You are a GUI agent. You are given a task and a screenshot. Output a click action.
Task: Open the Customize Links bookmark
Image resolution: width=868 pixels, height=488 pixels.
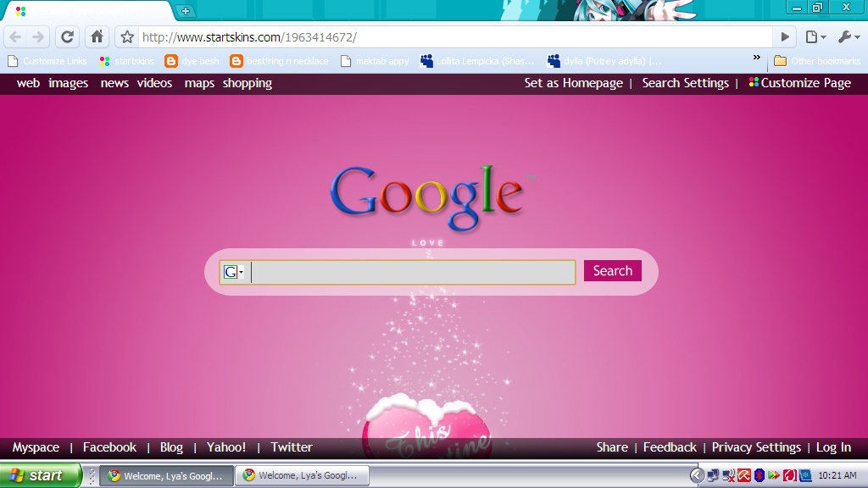(47, 60)
